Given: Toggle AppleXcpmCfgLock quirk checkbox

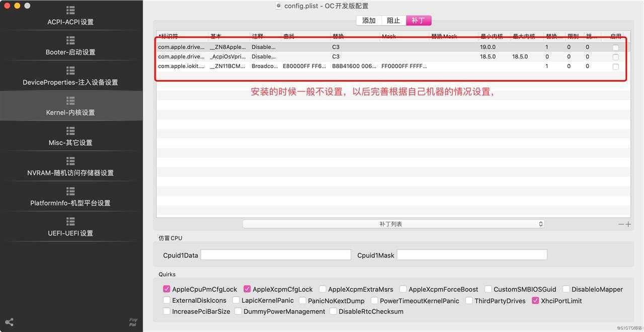Looking at the screenshot, I should (x=247, y=289).
